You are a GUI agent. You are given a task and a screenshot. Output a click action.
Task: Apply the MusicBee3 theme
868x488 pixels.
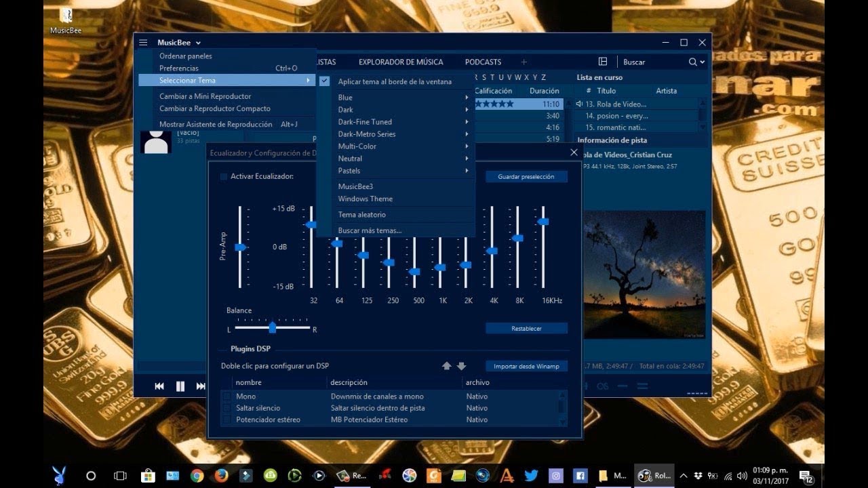[x=395, y=186]
